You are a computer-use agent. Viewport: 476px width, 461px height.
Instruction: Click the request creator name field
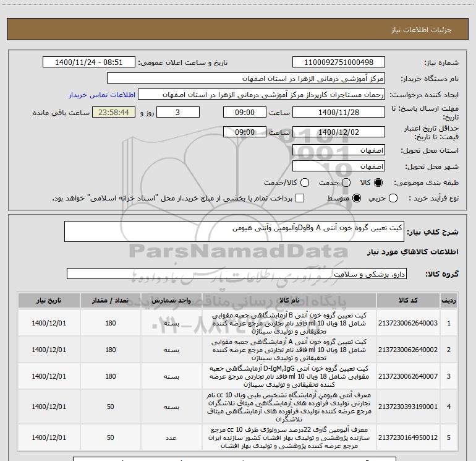point(261,95)
